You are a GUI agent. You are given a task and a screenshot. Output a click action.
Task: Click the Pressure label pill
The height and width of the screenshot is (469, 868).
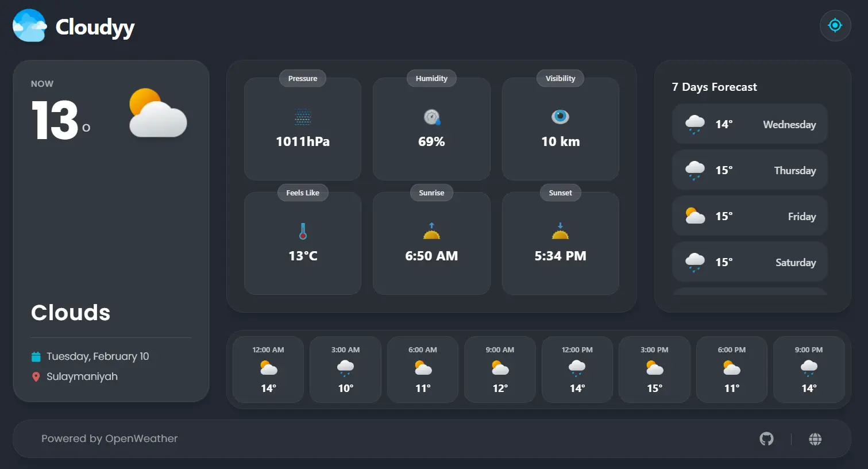tap(303, 79)
